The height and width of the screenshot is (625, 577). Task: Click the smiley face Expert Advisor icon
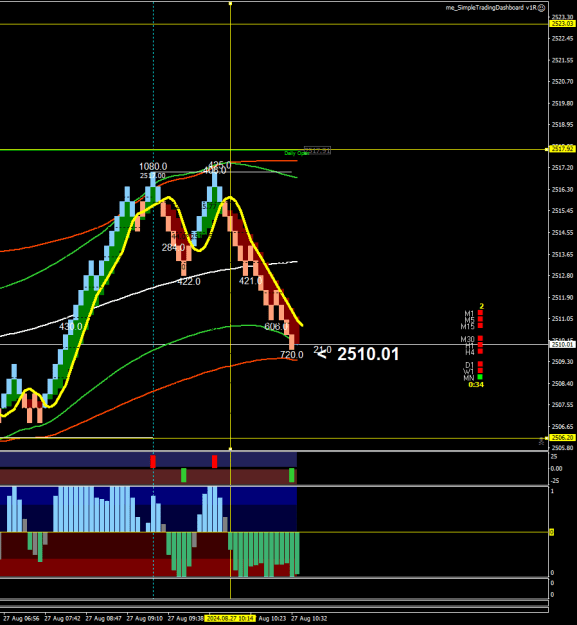point(542,8)
